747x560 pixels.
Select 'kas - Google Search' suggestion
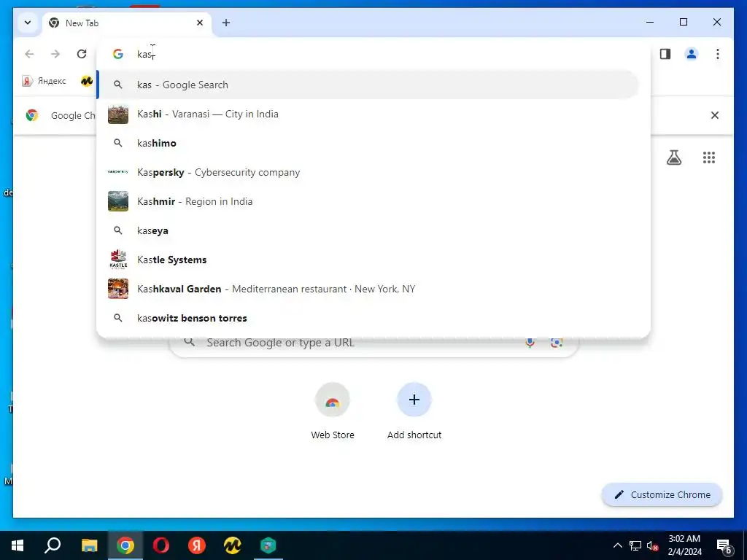pos(368,85)
